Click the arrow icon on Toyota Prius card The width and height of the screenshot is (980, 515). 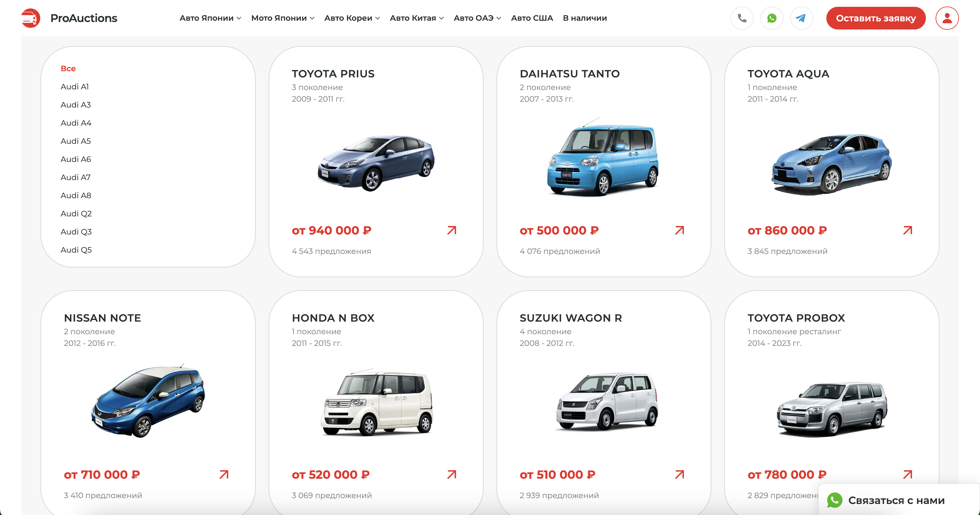[x=451, y=230]
